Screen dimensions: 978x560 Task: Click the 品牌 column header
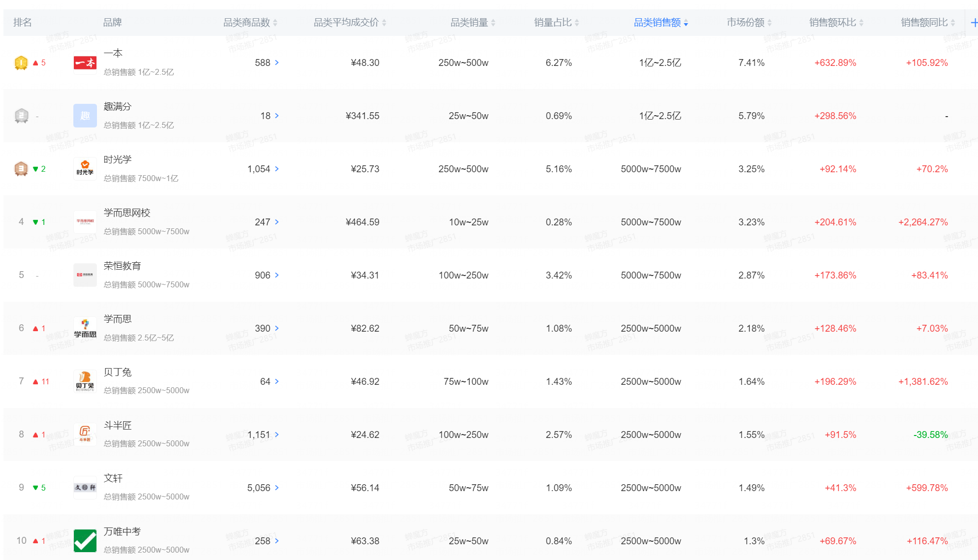(x=112, y=23)
